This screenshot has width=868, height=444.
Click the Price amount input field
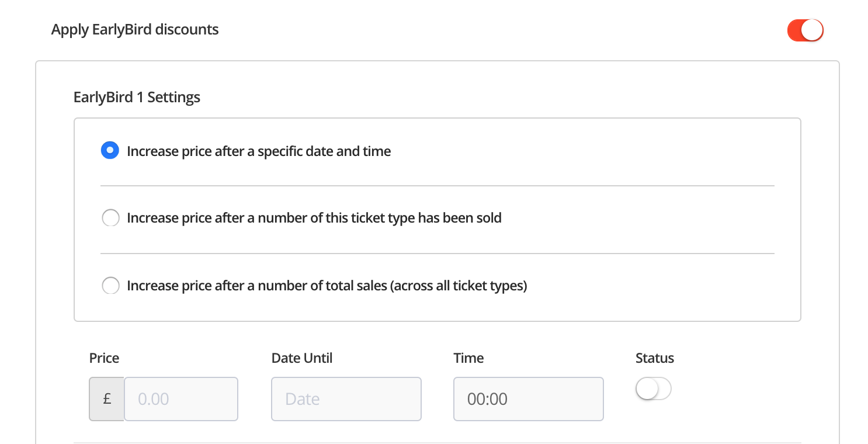[180, 399]
